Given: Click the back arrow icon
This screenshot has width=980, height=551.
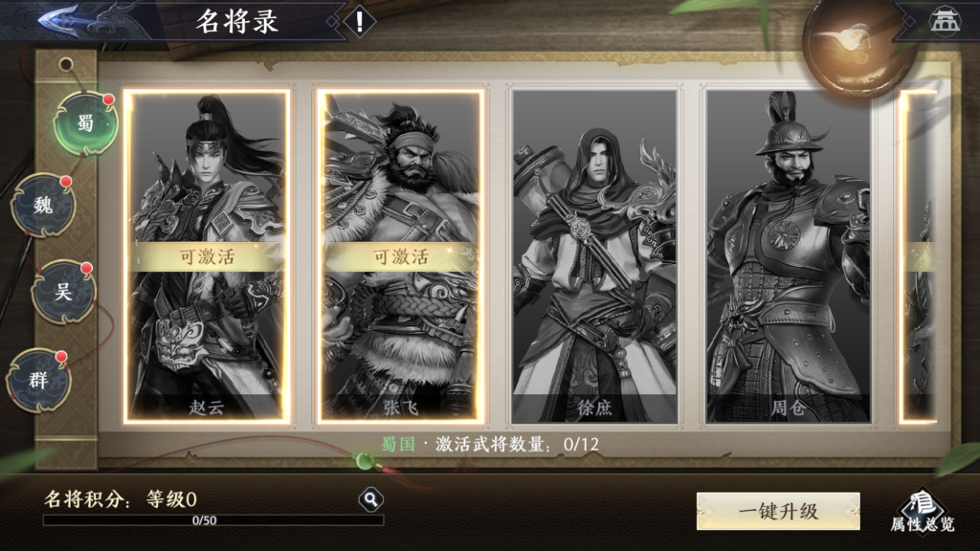Looking at the screenshot, I should 61,20.
